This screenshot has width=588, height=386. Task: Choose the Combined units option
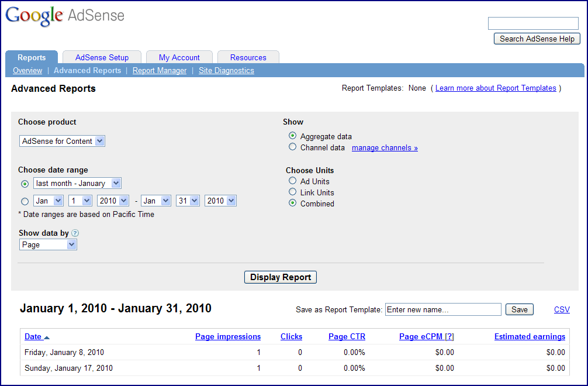coord(292,204)
